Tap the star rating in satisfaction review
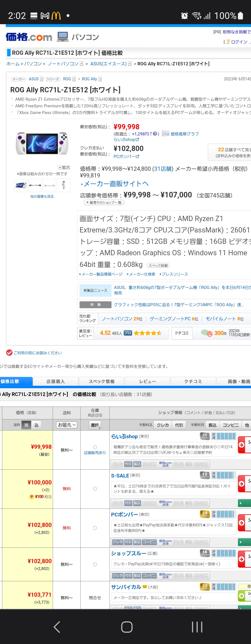The height and width of the screenshot is (644, 251). [147, 333]
